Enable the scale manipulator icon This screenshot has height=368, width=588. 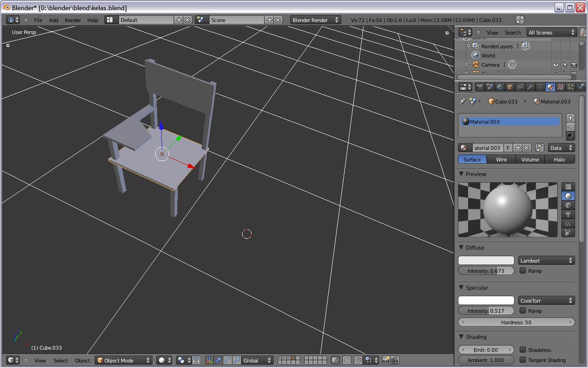237,360
